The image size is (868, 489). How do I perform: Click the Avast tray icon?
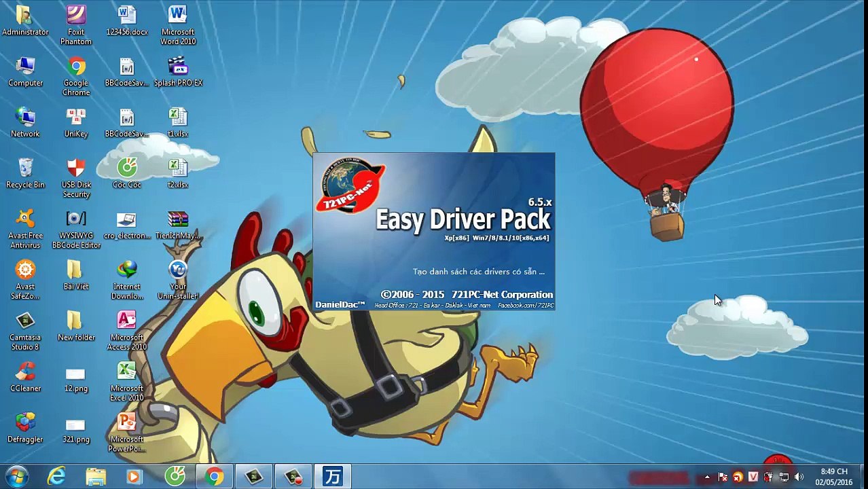[738, 477]
